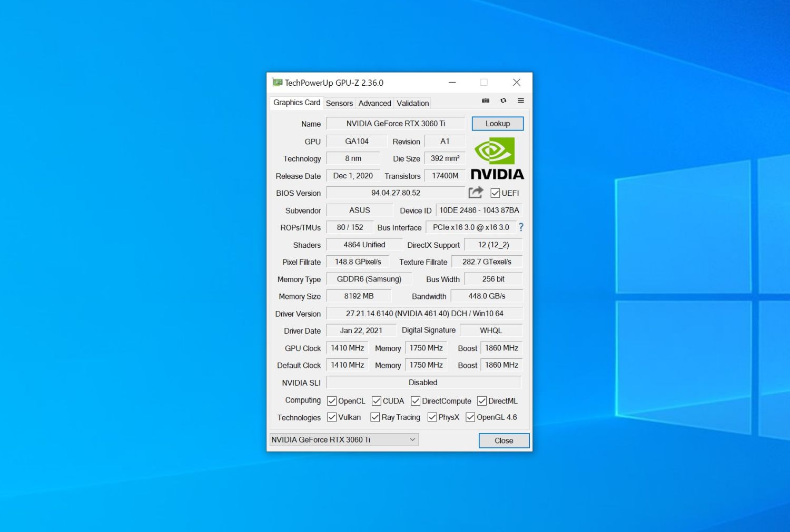Click the GPU field showing GA104

(x=357, y=141)
